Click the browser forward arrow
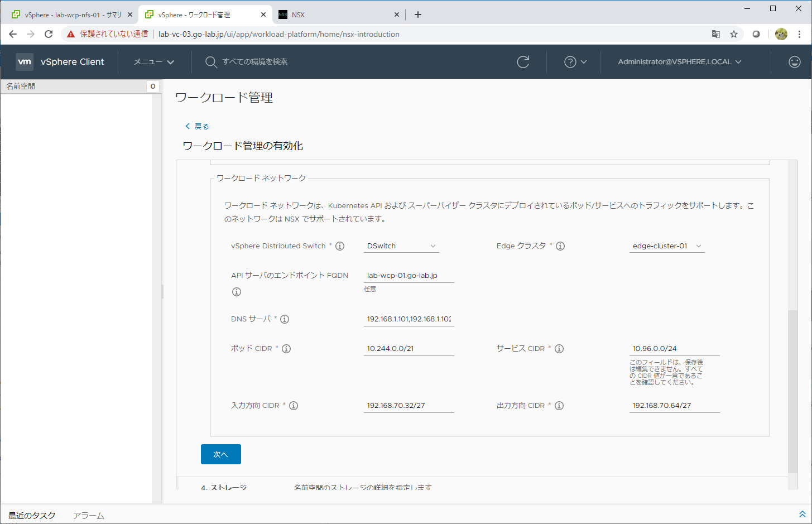This screenshot has width=812, height=524. tap(31, 34)
